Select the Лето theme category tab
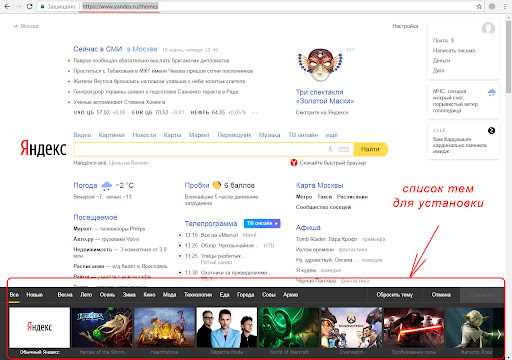Image resolution: width=512 pixels, height=360 pixels. [x=86, y=295]
